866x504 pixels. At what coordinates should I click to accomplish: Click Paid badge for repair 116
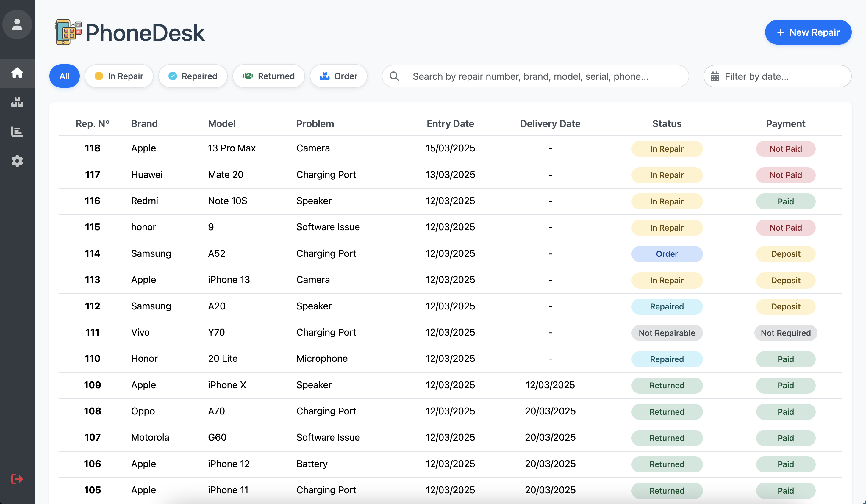(786, 201)
